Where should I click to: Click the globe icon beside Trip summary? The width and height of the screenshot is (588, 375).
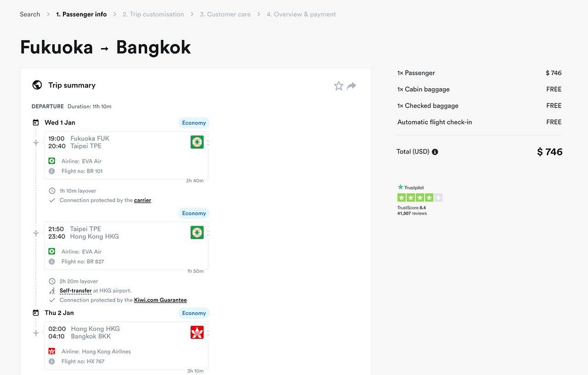(37, 85)
